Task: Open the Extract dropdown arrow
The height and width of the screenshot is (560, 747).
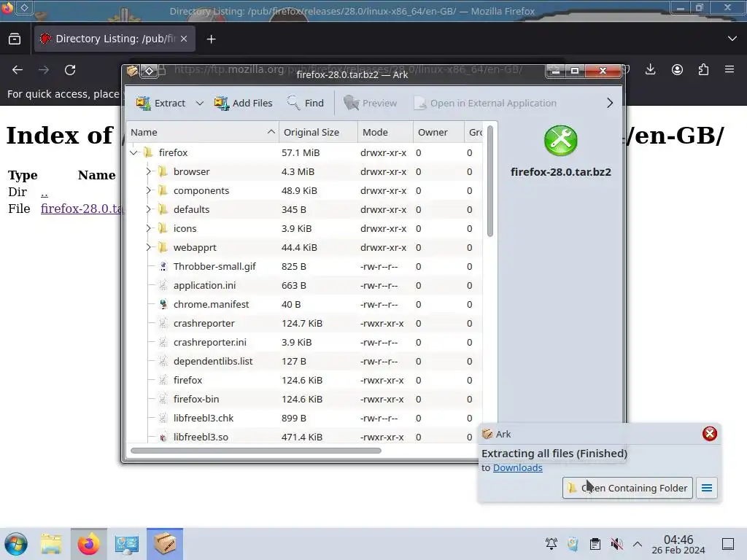Action: click(x=200, y=103)
